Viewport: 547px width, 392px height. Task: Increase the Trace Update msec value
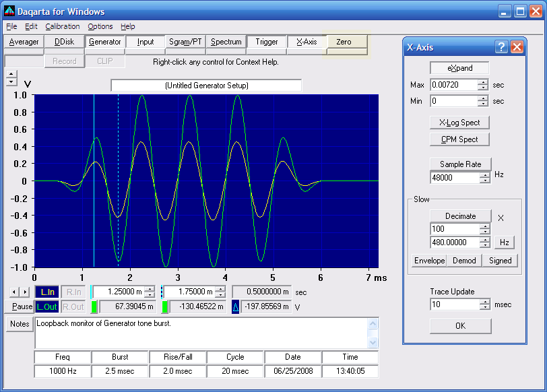tap(484, 302)
